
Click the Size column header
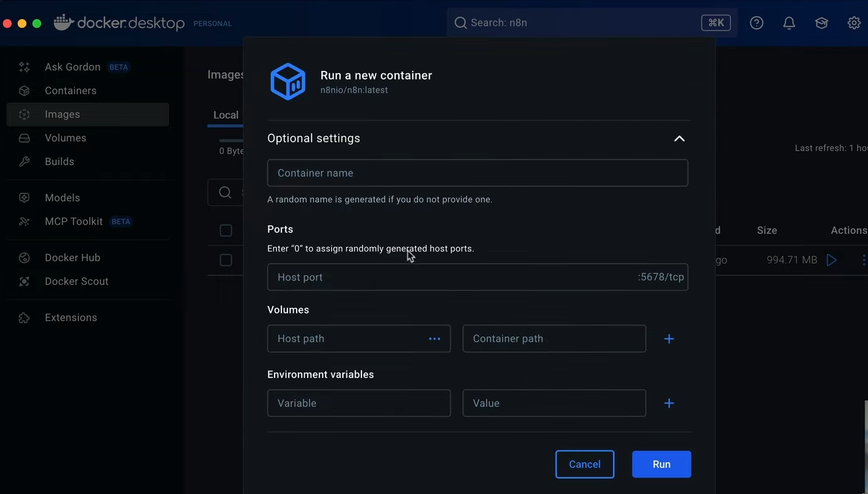(x=767, y=230)
